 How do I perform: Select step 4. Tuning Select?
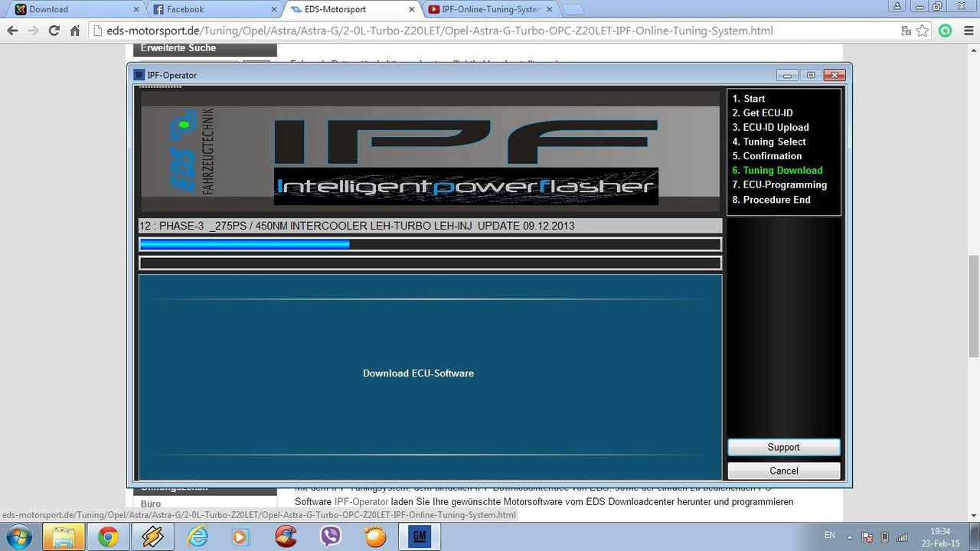point(769,142)
